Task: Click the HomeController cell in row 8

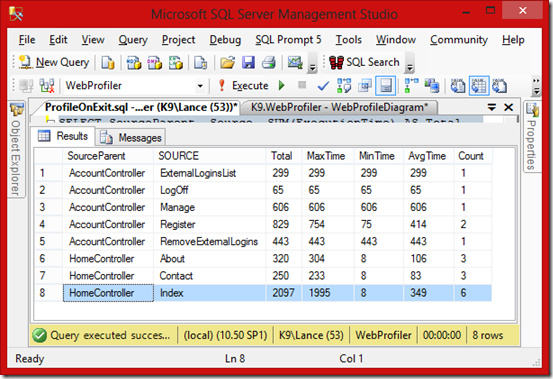Action: (x=108, y=293)
